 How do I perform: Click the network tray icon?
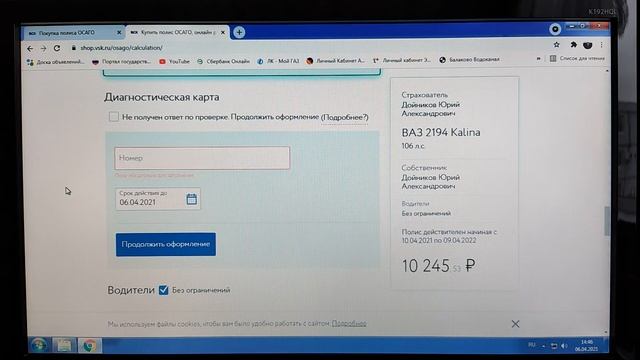(x=554, y=346)
